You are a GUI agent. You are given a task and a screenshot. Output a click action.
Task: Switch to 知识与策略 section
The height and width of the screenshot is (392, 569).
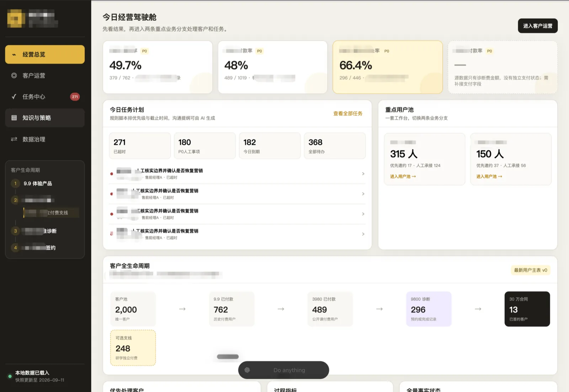tap(45, 118)
